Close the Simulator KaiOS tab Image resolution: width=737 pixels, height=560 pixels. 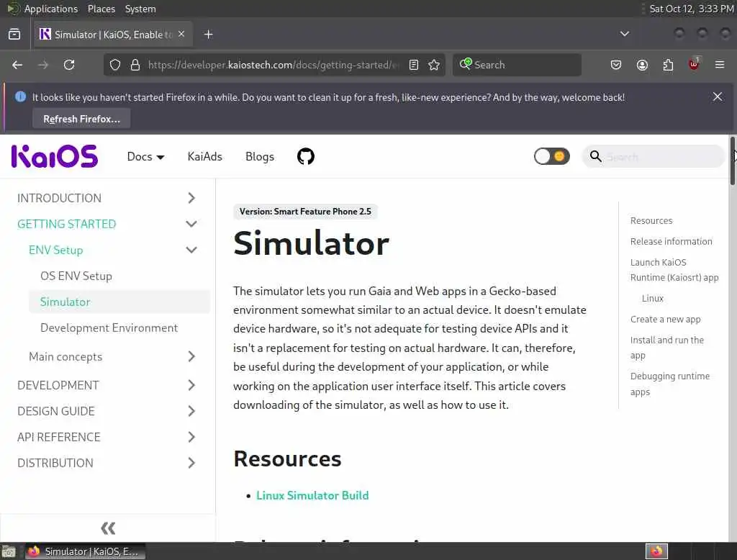(x=181, y=35)
